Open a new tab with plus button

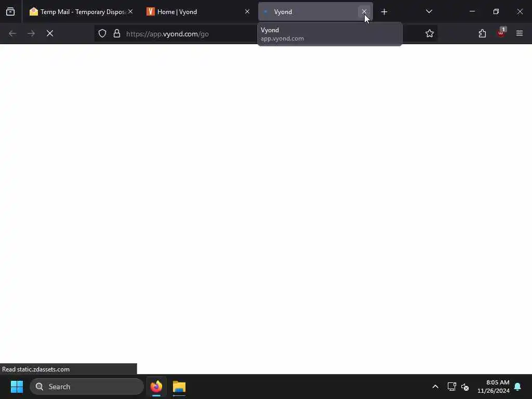point(384,12)
